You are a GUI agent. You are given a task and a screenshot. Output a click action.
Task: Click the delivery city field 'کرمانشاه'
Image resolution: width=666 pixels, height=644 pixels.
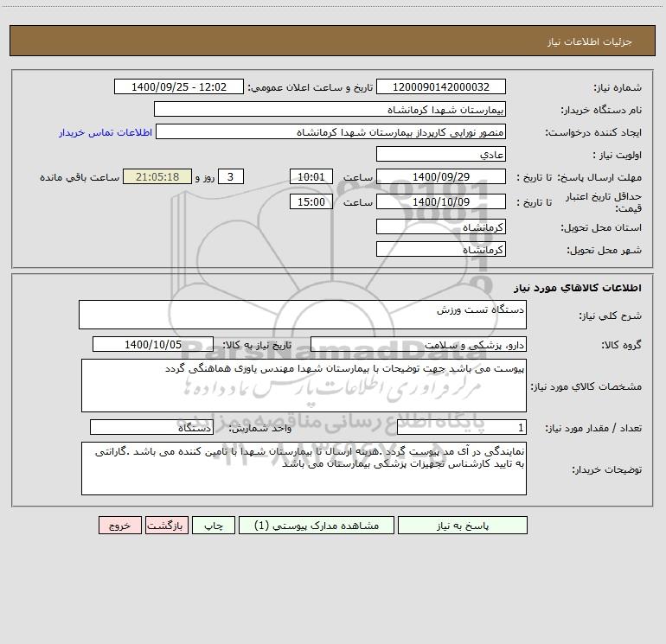pyautogui.click(x=441, y=249)
